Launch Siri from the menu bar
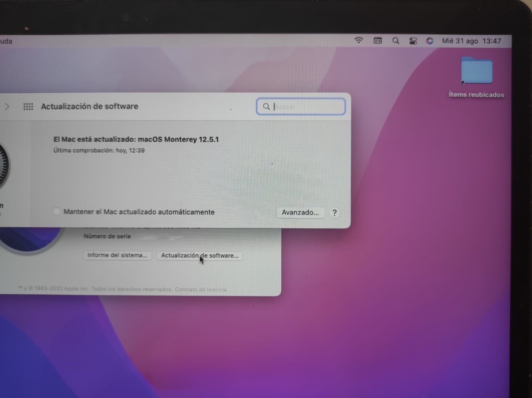 [430, 41]
